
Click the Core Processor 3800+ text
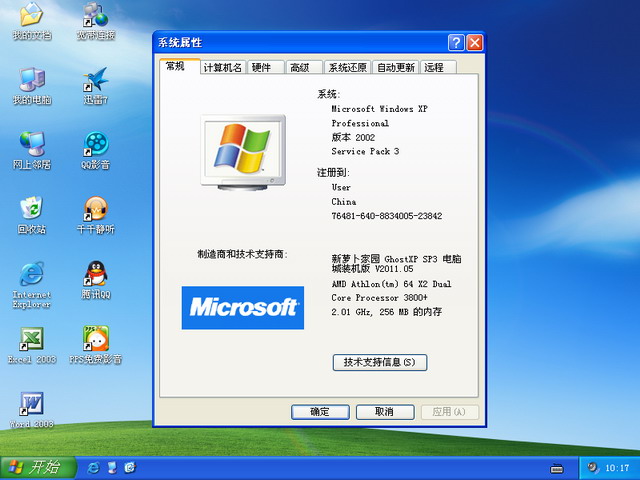380,298
